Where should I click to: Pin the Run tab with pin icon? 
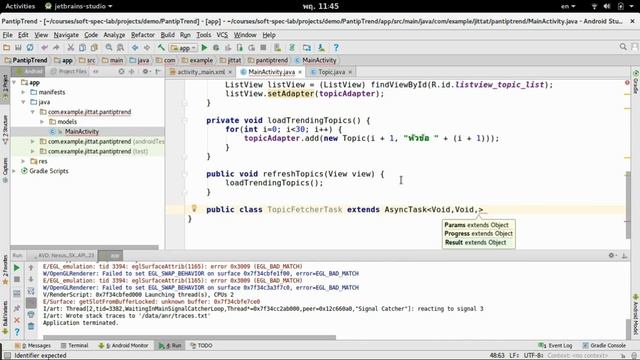tap(17, 308)
